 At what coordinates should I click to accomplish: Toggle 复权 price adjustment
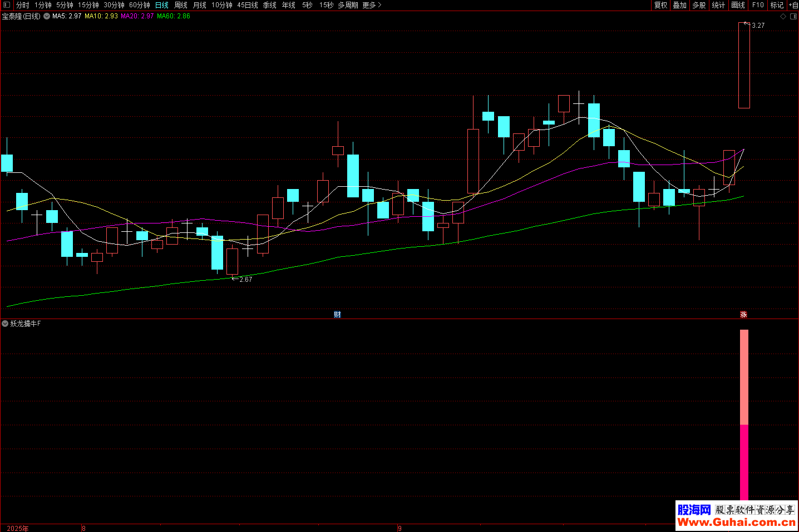coord(660,5)
